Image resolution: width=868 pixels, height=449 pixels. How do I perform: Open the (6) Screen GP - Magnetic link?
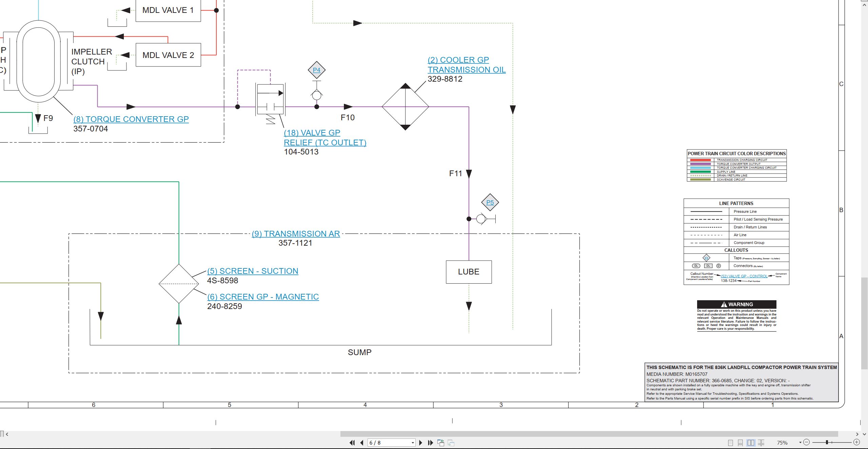coord(263,297)
